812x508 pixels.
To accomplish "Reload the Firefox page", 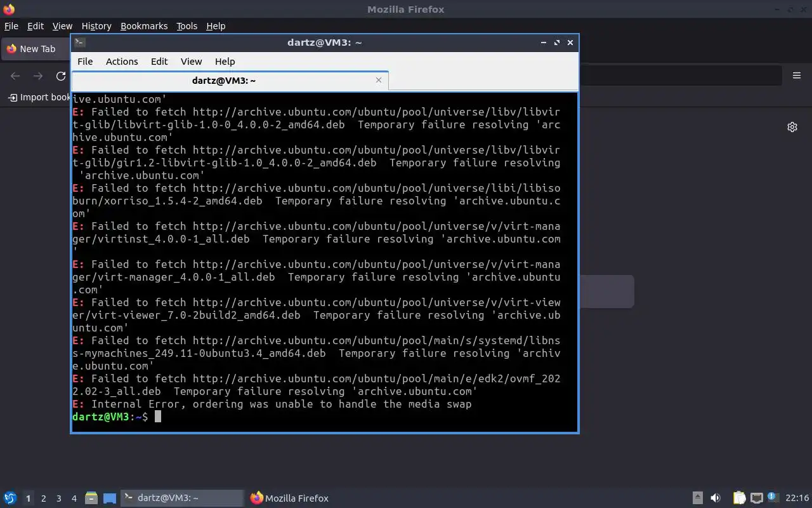I will point(61,76).
